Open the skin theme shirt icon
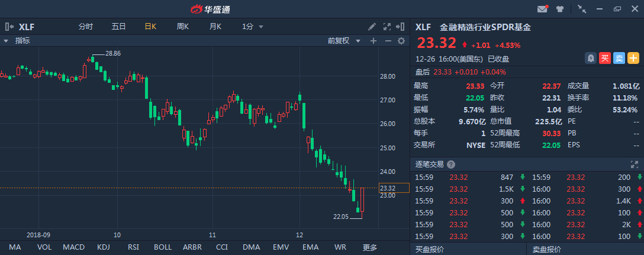This screenshot has width=644, height=255. [559, 9]
